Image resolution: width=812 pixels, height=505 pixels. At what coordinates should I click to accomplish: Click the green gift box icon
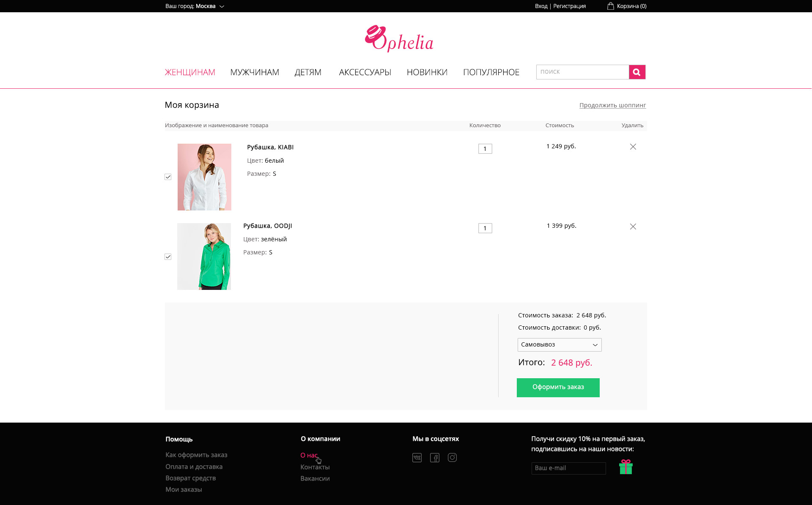626,467
